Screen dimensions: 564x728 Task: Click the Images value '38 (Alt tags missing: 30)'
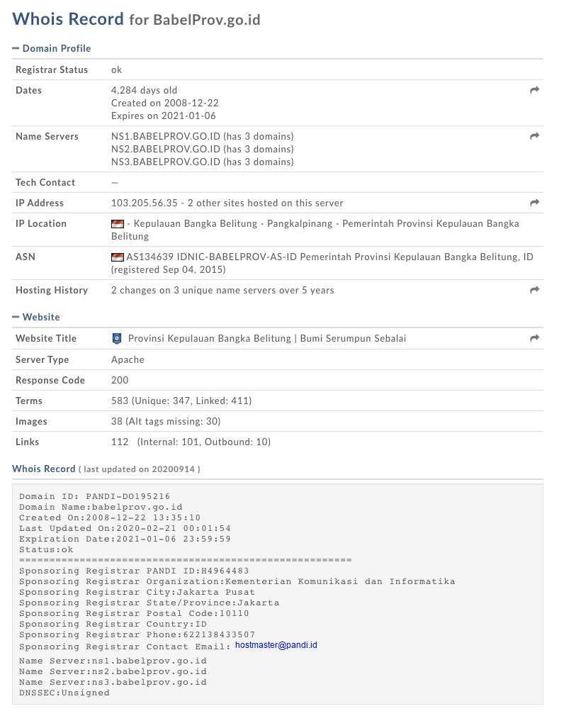[166, 421]
